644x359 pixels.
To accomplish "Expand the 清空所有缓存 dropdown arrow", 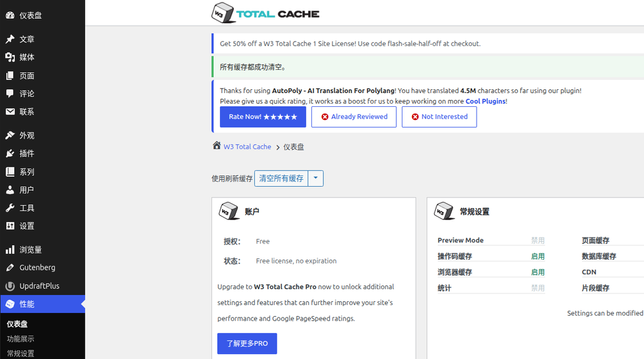I will click(316, 179).
